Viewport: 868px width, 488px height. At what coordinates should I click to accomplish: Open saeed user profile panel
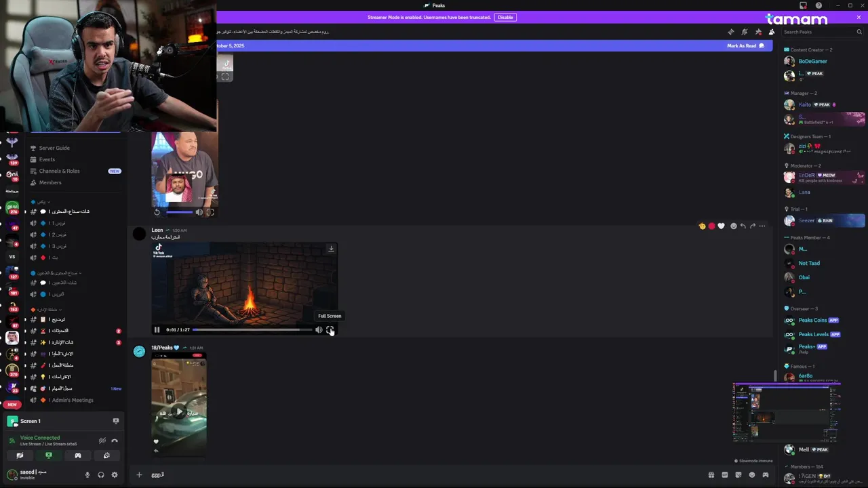click(x=33, y=474)
